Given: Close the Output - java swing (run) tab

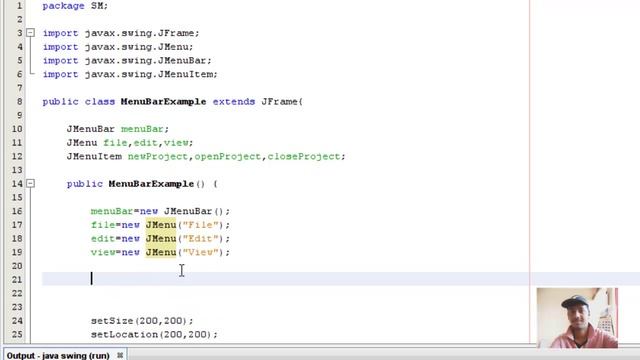Looking at the screenshot, I should click(x=120, y=355).
